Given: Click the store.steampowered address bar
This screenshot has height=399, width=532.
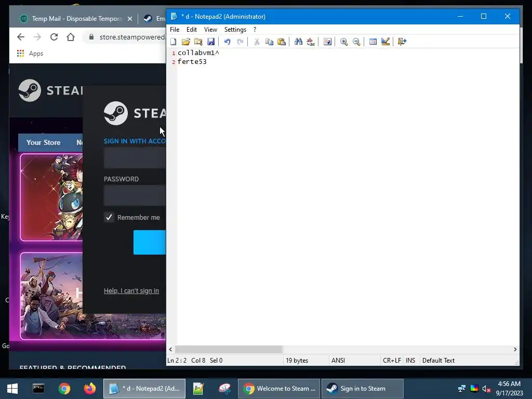Looking at the screenshot, I should 126,37.
